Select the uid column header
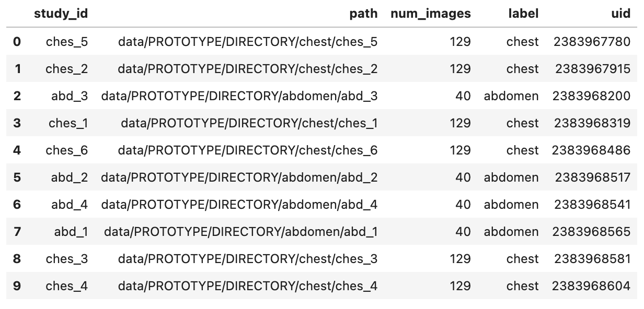 (x=620, y=14)
